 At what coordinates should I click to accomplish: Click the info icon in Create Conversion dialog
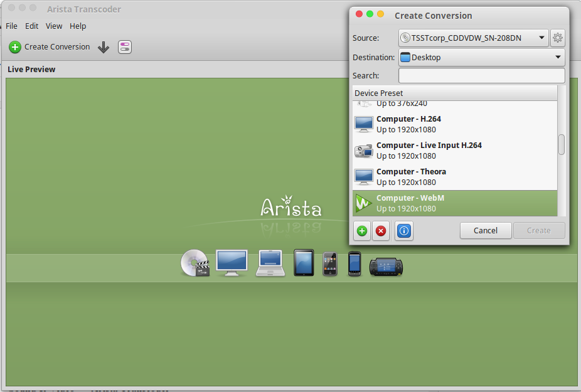[x=403, y=231]
